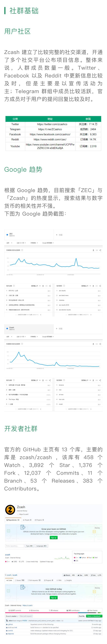Download the ZEC interest-over-time chart data
The image size is (107, 644).
(x=94, y=250)
